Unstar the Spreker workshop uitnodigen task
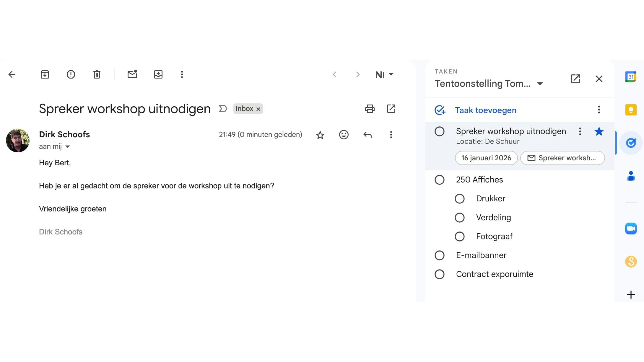 pyautogui.click(x=599, y=131)
